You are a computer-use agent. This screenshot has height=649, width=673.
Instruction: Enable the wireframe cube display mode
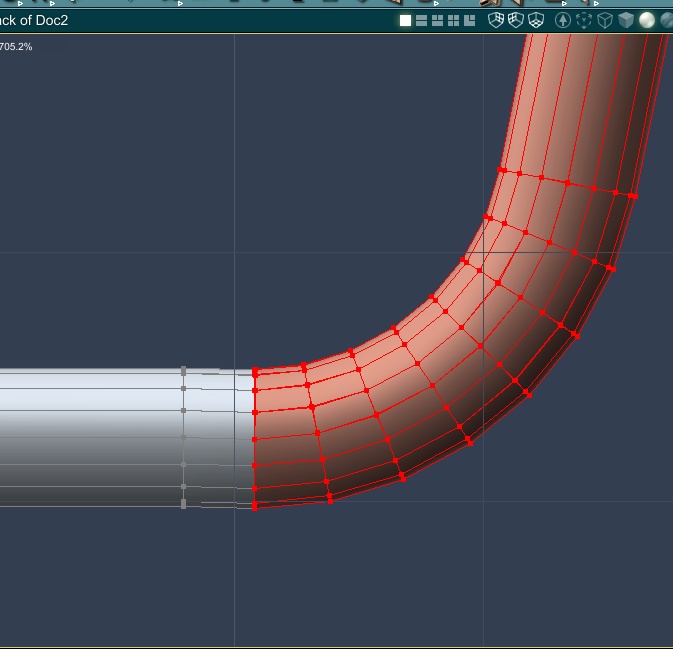605,20
